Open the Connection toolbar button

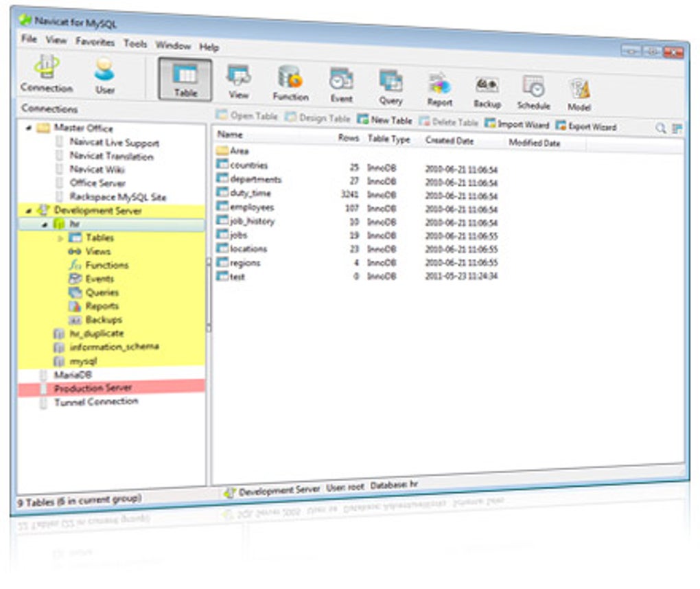tap(47, 73)
